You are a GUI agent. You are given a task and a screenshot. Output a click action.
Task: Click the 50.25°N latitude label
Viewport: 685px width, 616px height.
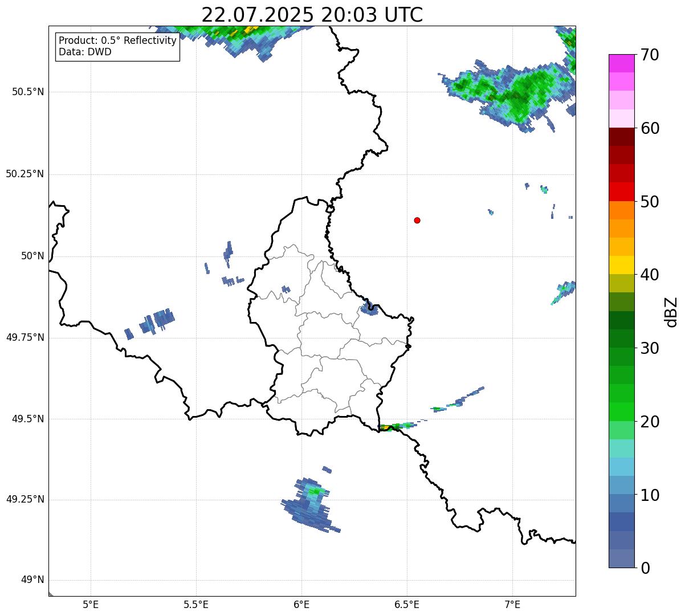coord(25,174)
